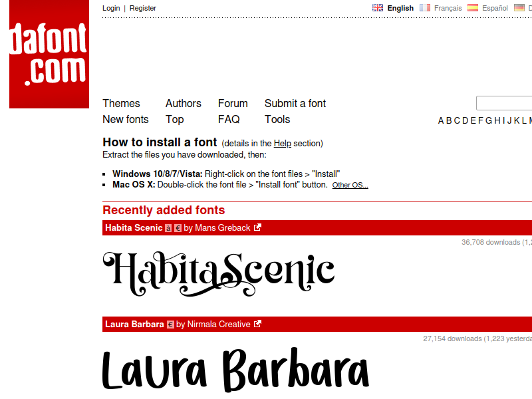Viewport: 532px width, 399px height.
Task: Browse fonts starting with letter C
Action: pyautogui.click(x=457, y=120)
